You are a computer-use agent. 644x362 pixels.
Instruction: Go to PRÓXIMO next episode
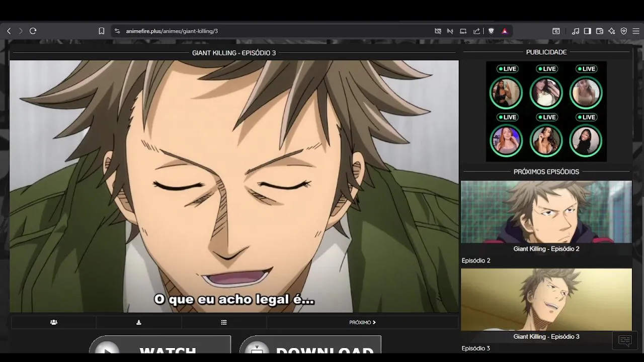point(362,322)
